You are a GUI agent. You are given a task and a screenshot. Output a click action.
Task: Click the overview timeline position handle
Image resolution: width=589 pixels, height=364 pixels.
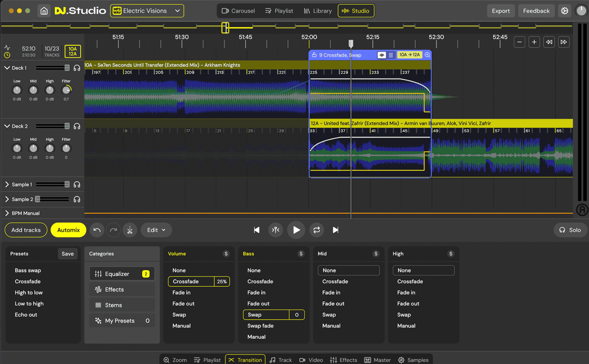[225, 28]
